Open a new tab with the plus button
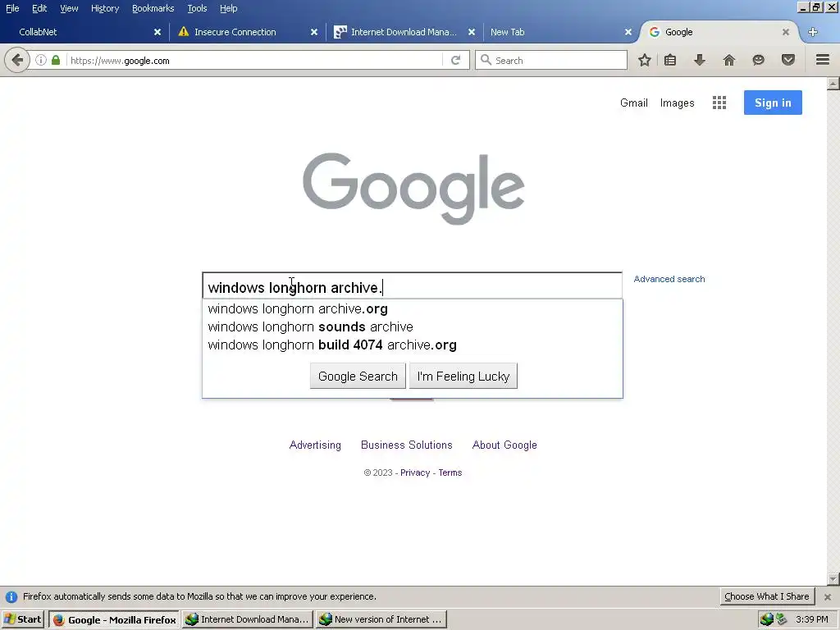840x630 pixels. click(813, 32)
